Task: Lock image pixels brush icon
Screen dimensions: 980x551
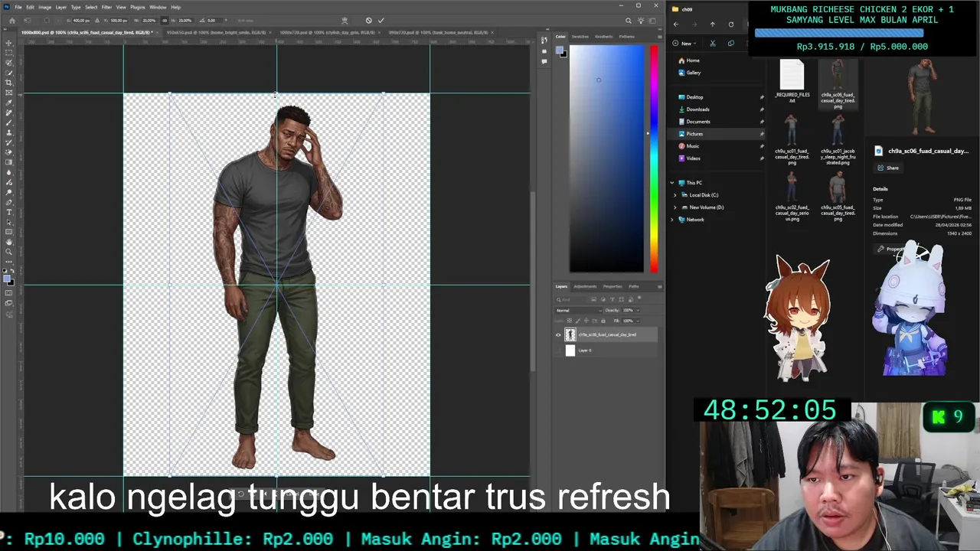Action: 578,321
